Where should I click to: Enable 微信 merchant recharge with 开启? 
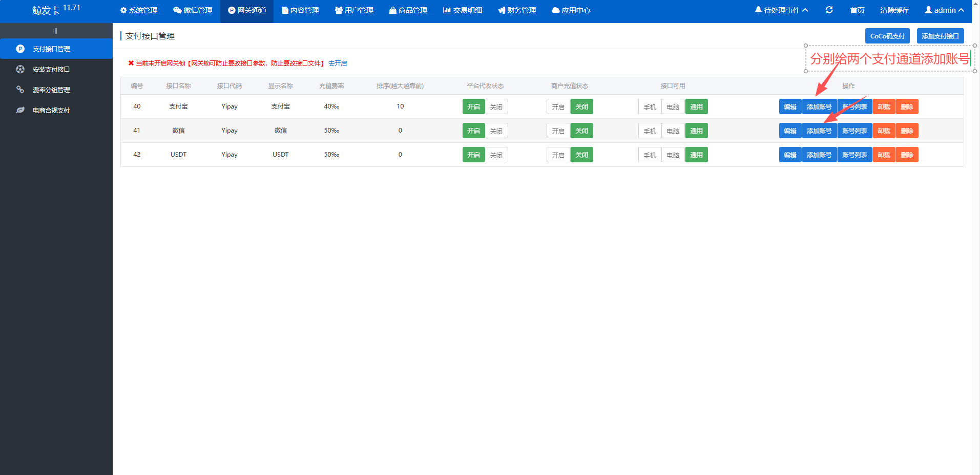click(x=558, y=131)
